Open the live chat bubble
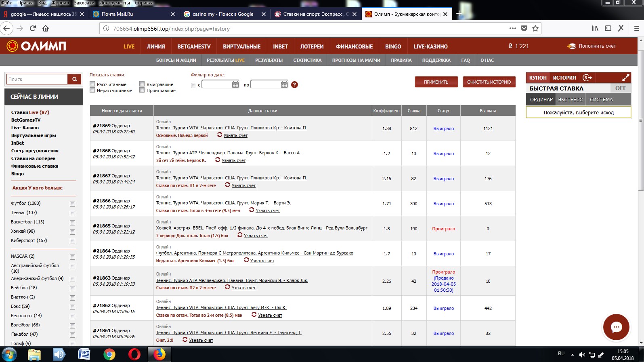The height and width of the screenshot is (362, 644). (616, 327)
